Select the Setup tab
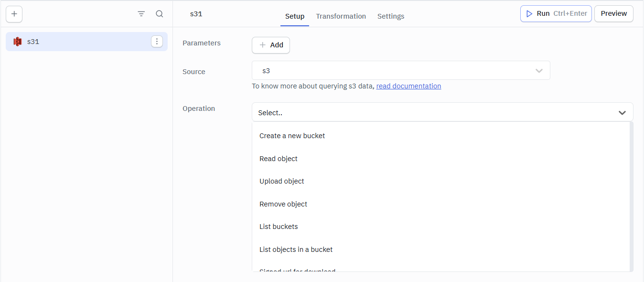This screenshot has height=282, width=644. point(294,16)
